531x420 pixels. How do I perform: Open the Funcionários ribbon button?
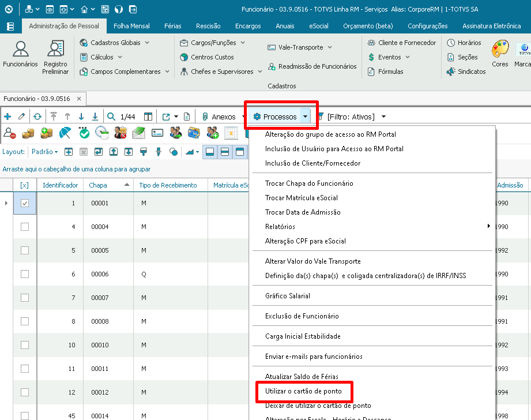point(20,54)
